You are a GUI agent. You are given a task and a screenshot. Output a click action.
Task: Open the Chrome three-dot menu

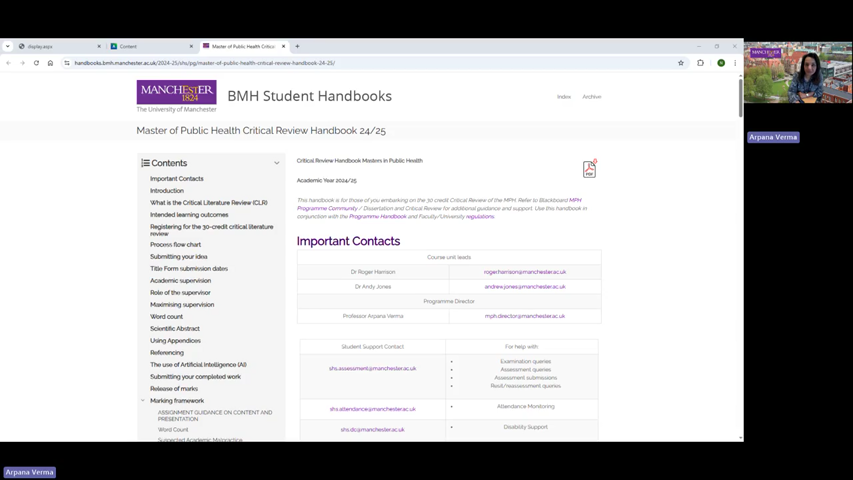click(x=735, y=63)
